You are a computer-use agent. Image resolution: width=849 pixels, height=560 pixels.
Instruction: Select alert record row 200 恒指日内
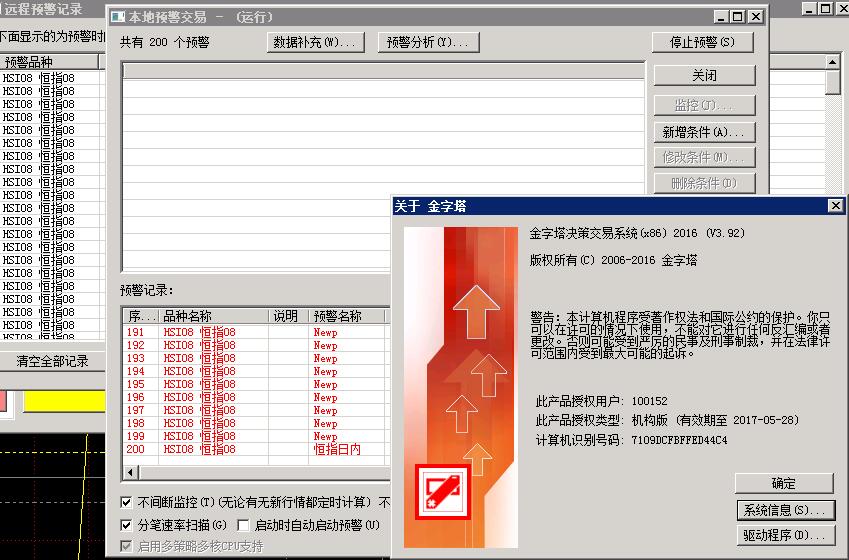click(257, 449)
